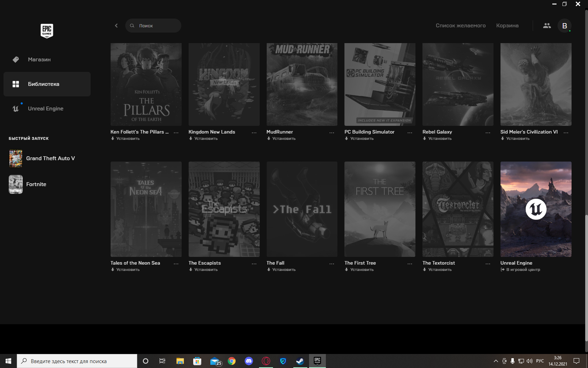Viewport: 588px width, 368px height.
Task: Click the Windows taskbar search box
Action: pos(77,361)
